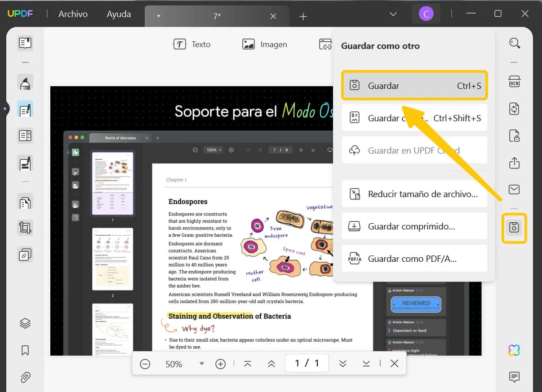Go to the next page
This screenshot has width=542, height=392.
click(x=343, y=364)
